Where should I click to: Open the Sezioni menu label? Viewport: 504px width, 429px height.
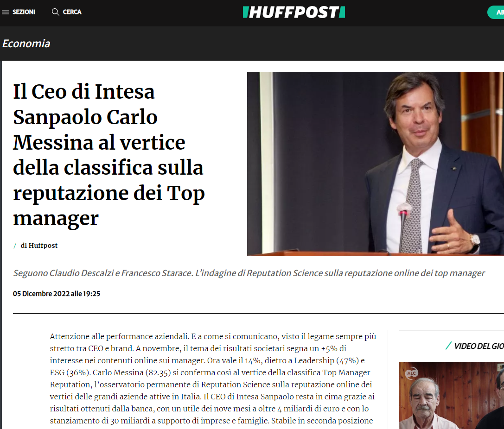[24, 12]
